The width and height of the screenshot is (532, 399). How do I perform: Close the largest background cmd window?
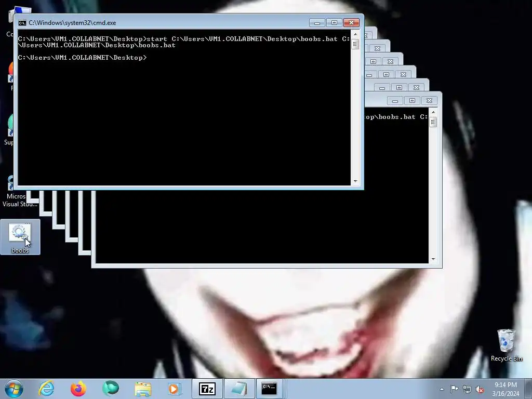point(429,101)
